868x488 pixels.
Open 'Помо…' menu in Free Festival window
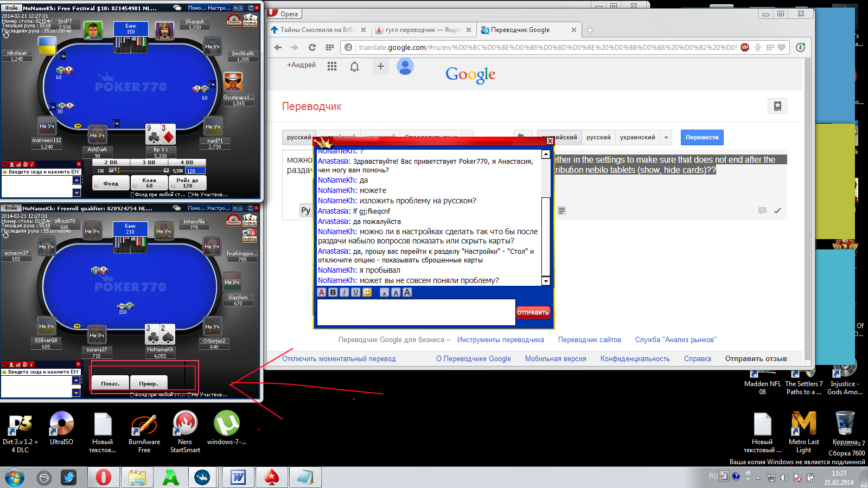(x=197, y=8)
